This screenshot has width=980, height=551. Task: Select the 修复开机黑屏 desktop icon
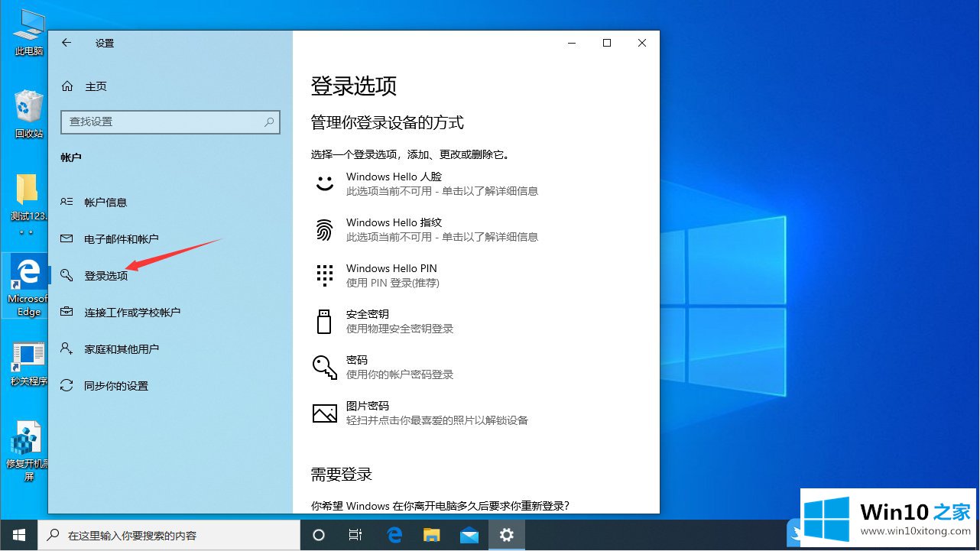pos(28,451)
